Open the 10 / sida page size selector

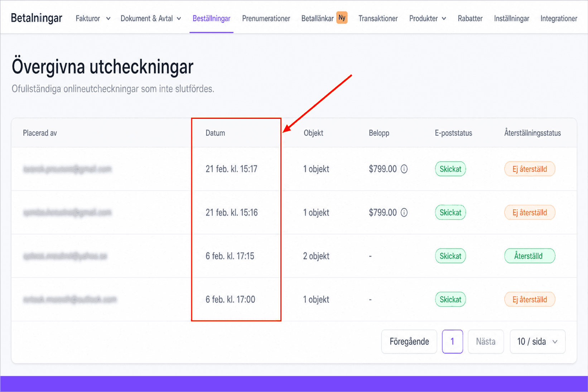tap(538, 342)
